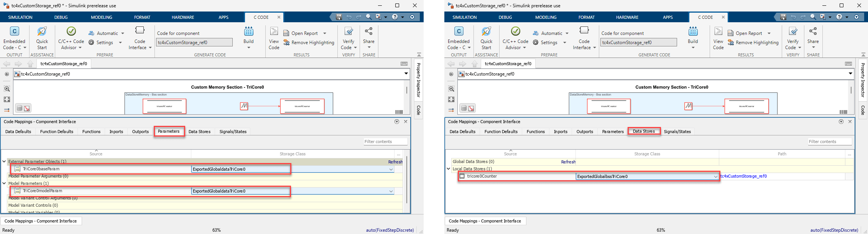Click Embedded Code - C icon in left window
Viewport: 868px width, 234px height.
(x=14, y=31)
